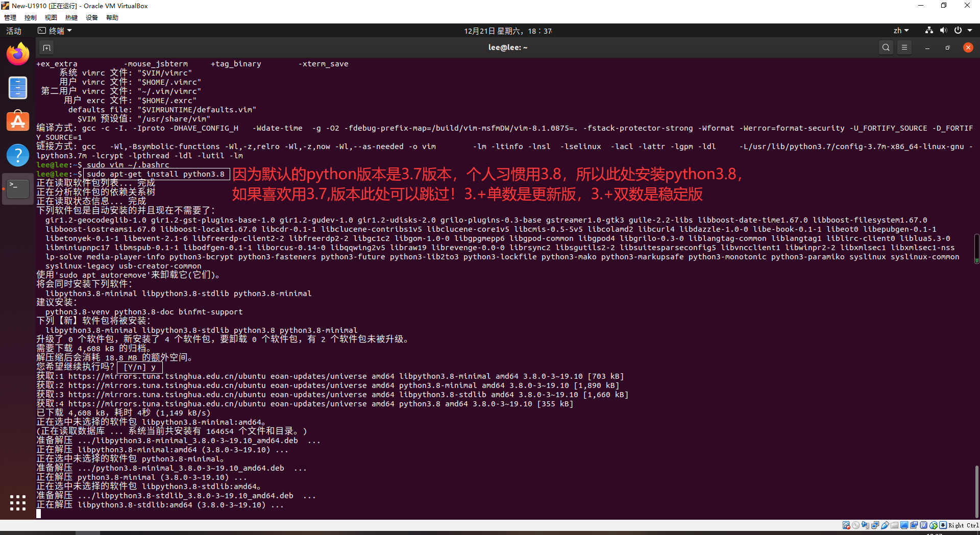Launch Ubuntu Software from the dock

[x=18, y=121]
